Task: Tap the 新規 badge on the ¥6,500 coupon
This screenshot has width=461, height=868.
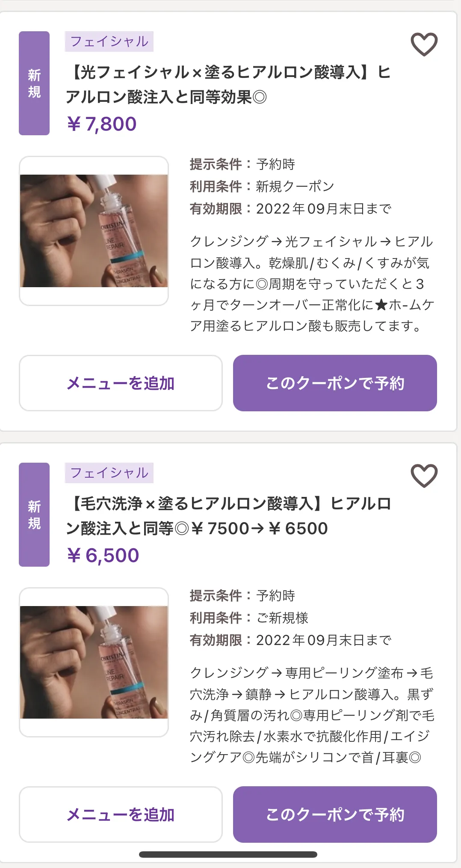Action: click(34, 515)
